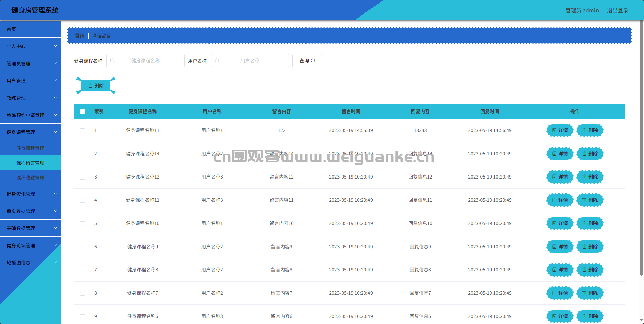Screen dimensions: 644x324
Task: Click the search icon in 健身课程名称 field
Action: click(112, 61)
